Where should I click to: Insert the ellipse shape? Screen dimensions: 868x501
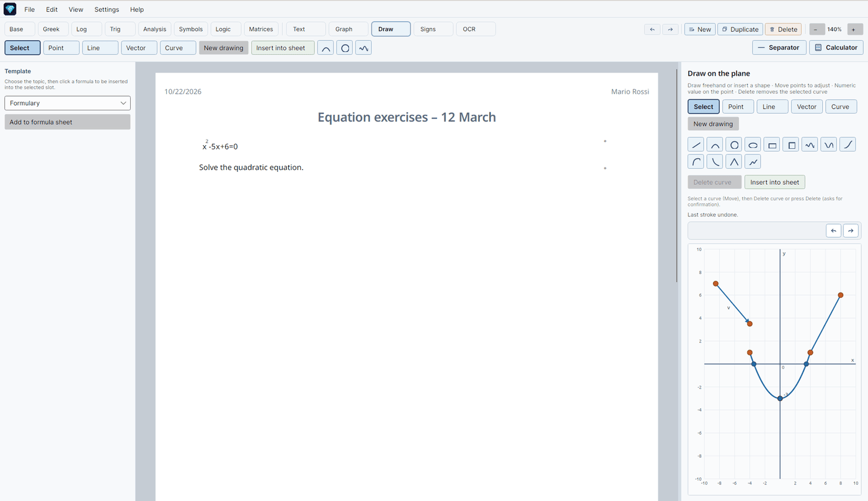click(x=753, y=145)
